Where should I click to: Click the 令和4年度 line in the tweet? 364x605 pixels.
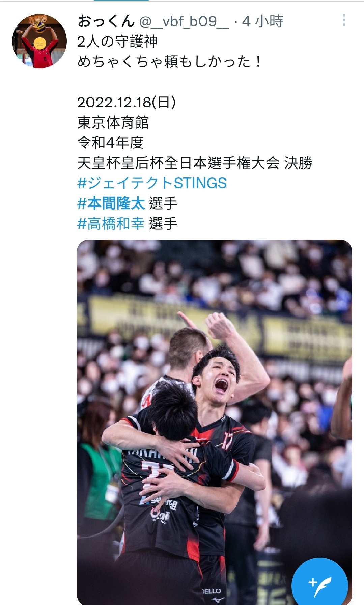pos(110,143)
